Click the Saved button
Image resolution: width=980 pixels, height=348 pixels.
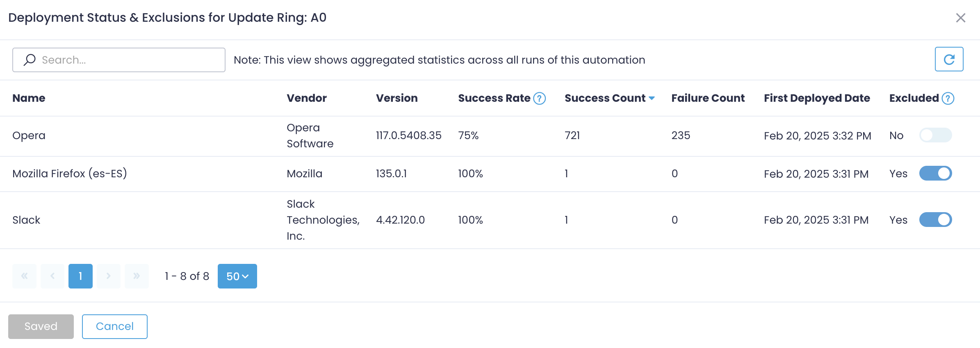tap(41, 327)
